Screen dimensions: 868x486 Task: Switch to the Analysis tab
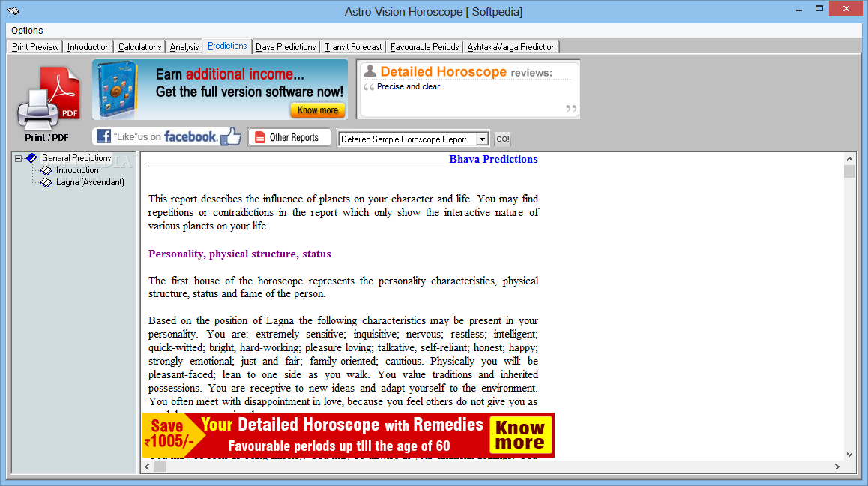point(184,47)
